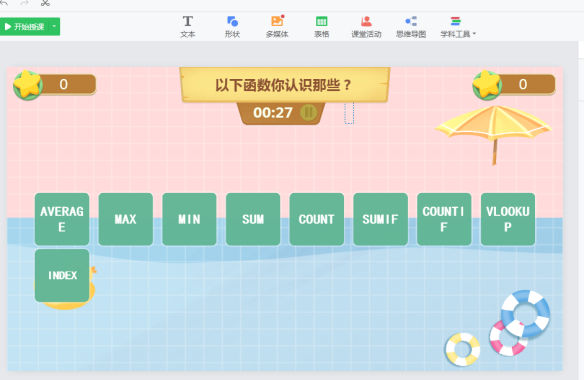This screenshot has width=585, height=380.
Task: Select the VLOOKUP function card
Action: pyautogui.click(x=508, y=219)
